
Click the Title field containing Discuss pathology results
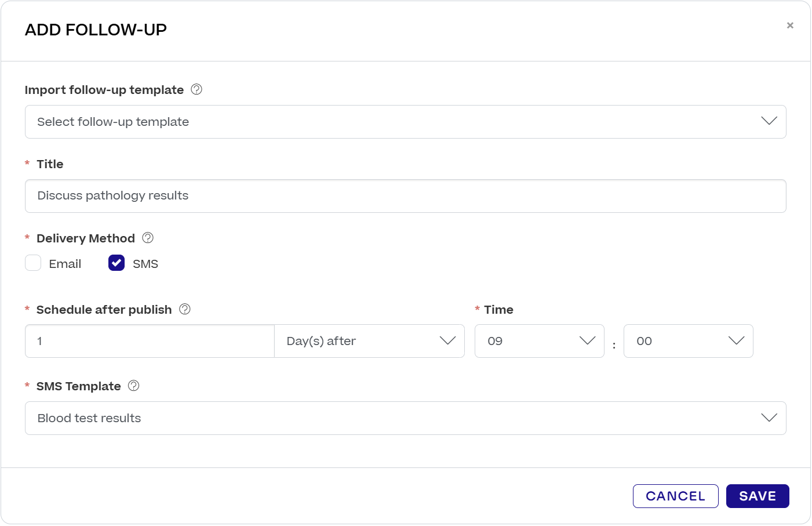tap(405, 195)
